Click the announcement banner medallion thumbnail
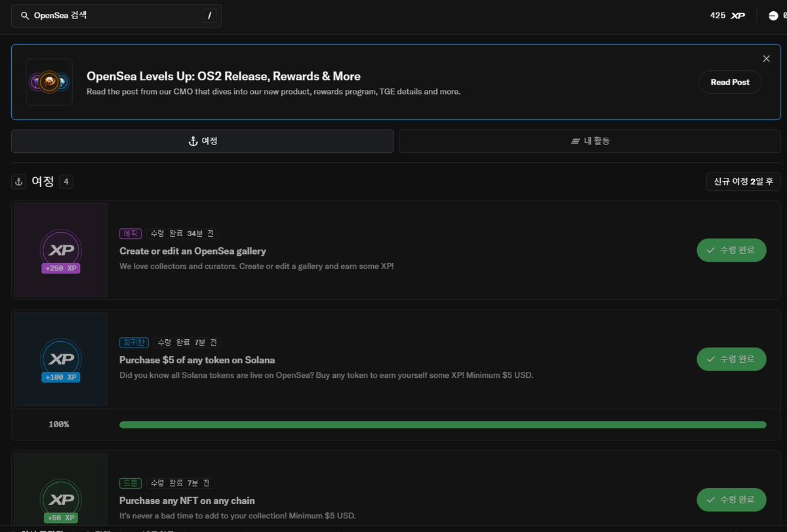The height and width of the screenshot is (532, 787). (x=49, y=82)
